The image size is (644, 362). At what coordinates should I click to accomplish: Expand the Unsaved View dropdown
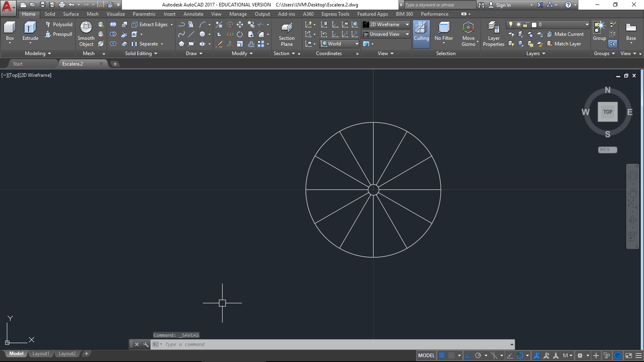386,34
